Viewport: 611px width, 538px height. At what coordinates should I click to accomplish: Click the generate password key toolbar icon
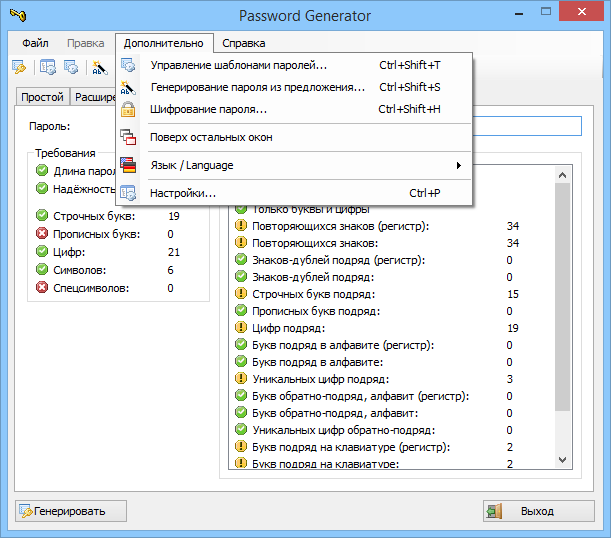coord(19,67)
